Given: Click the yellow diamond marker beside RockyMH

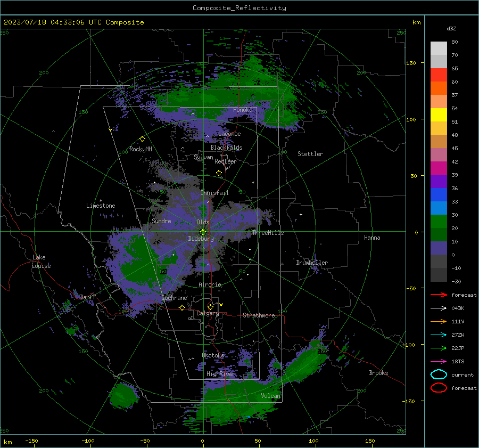Looking at the screenshot, I should coord(142,139).
